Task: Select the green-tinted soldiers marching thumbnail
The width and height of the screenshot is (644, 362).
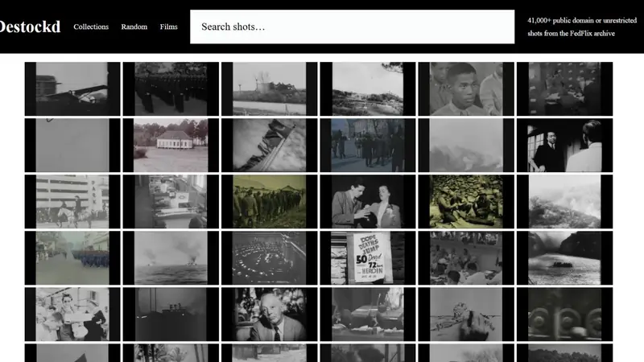Action: tap(270, 202)
